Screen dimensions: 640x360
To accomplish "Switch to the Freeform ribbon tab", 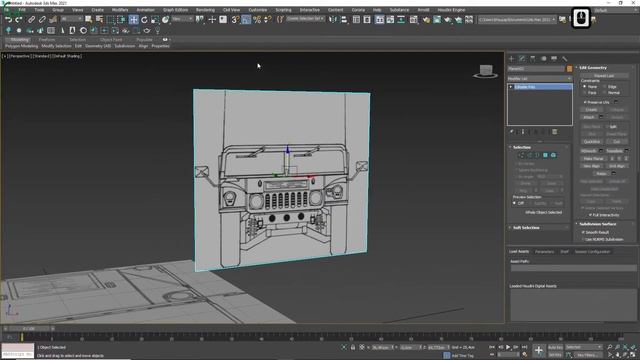I will tap(47, 40).
